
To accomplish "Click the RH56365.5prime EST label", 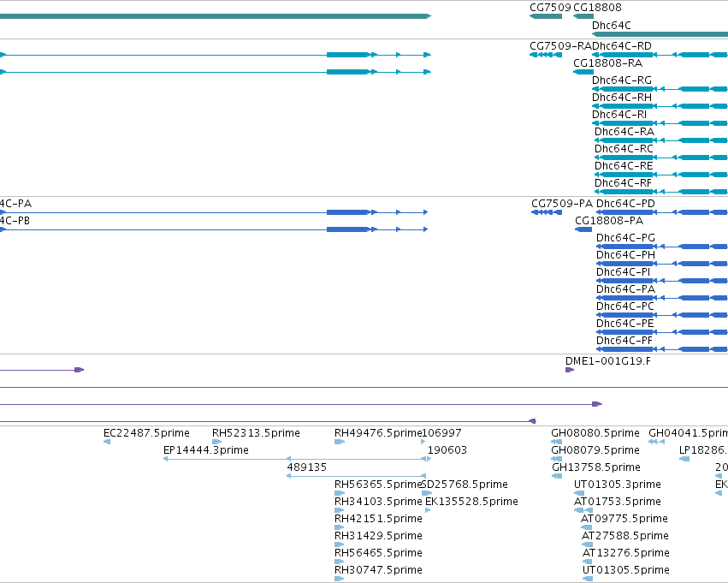I will pyautogui.click(x=378, y=485).
